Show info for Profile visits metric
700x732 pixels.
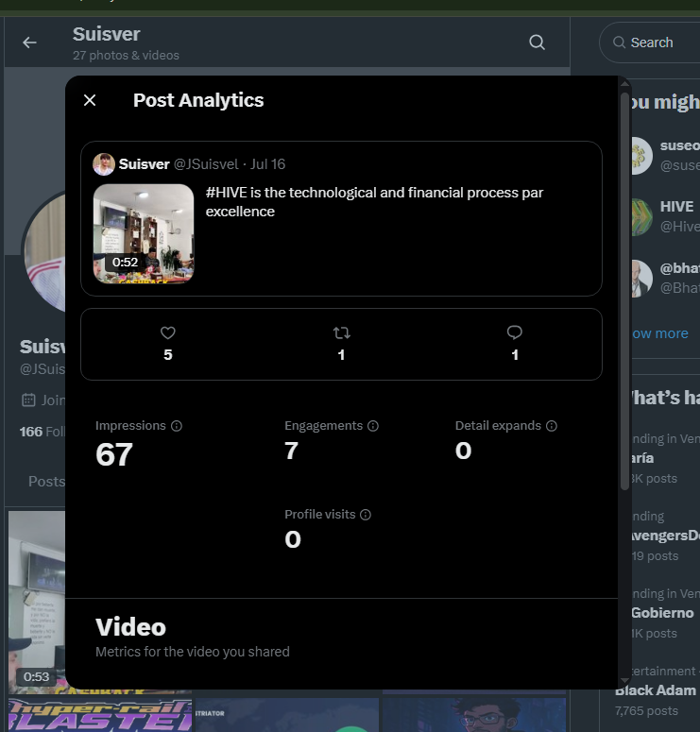tap(366, 515)
